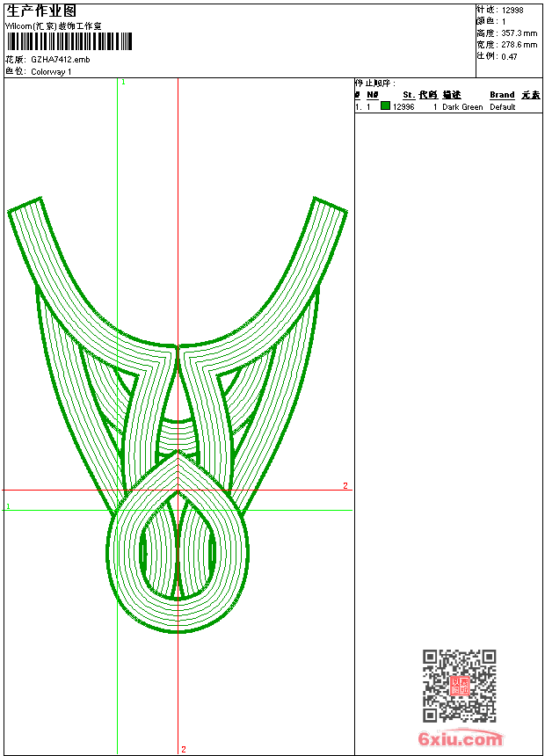This screenshot has width=545, height=756.
Task: Click the red seal inside the QR code
Action: pyautogui.click(x=458, y=686)
